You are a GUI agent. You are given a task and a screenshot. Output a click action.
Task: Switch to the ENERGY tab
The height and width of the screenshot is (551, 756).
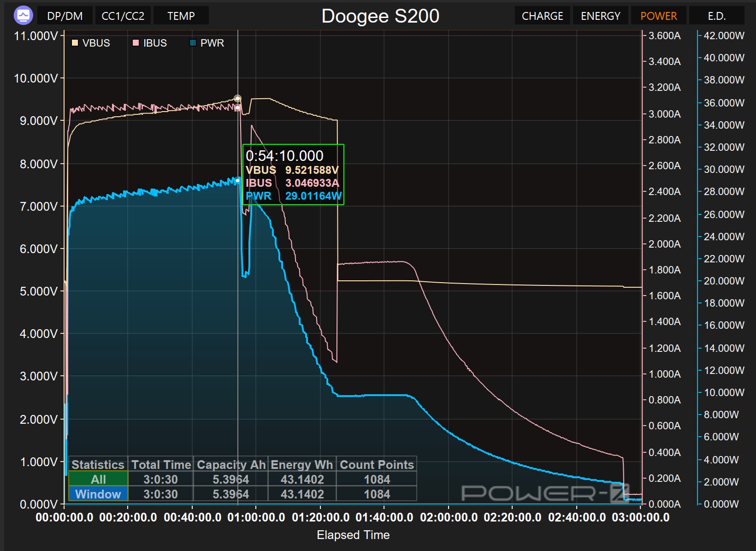point(601,16)
